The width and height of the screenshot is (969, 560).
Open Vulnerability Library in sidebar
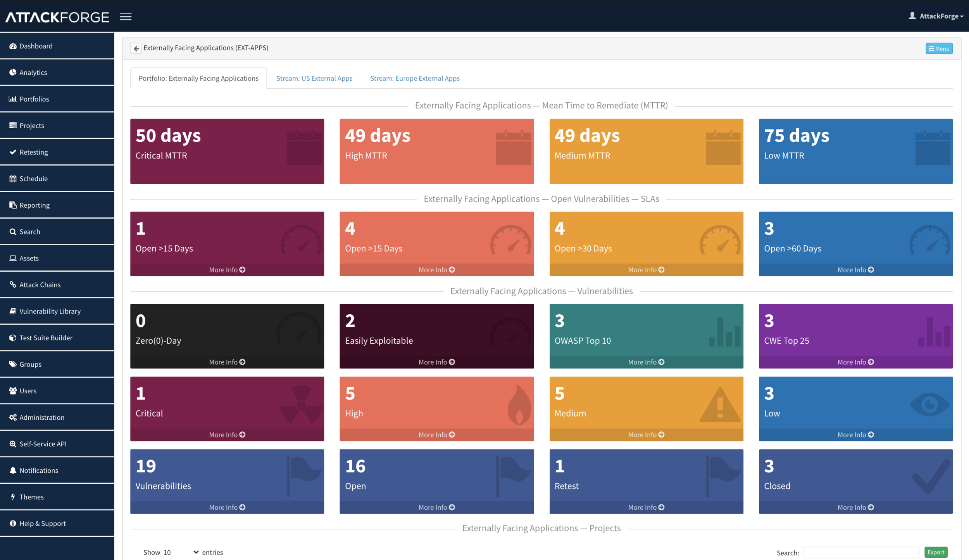pyautogui.click(x=50, y=311)
